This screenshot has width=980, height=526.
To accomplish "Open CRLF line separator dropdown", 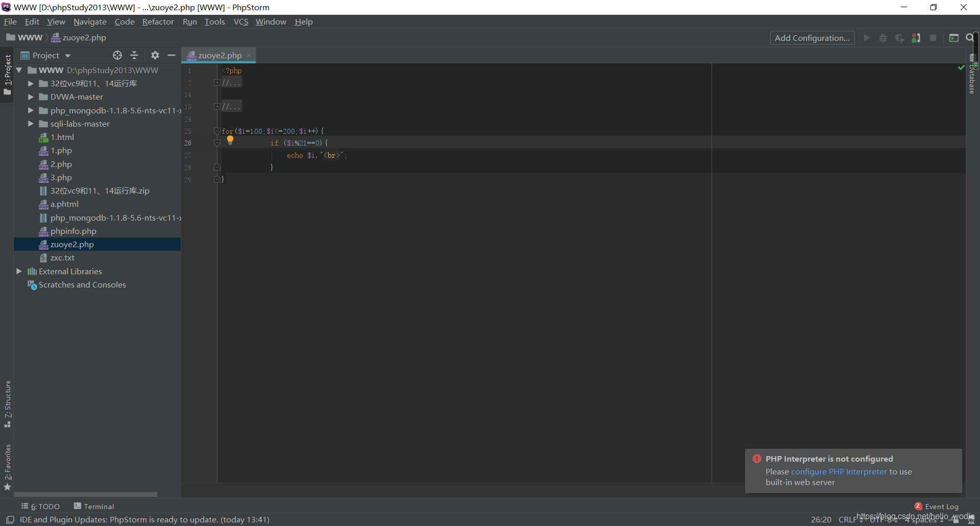I will point(850,520).
